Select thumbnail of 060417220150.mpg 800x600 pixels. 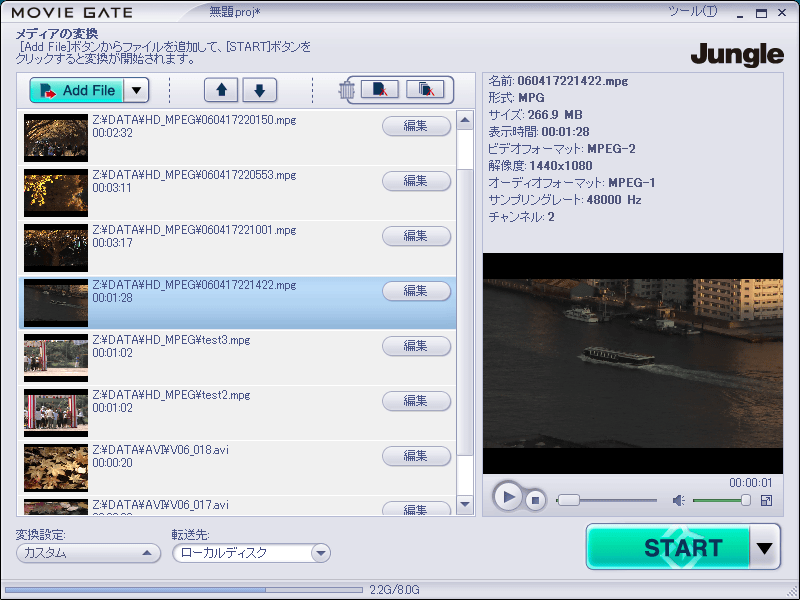56,138
